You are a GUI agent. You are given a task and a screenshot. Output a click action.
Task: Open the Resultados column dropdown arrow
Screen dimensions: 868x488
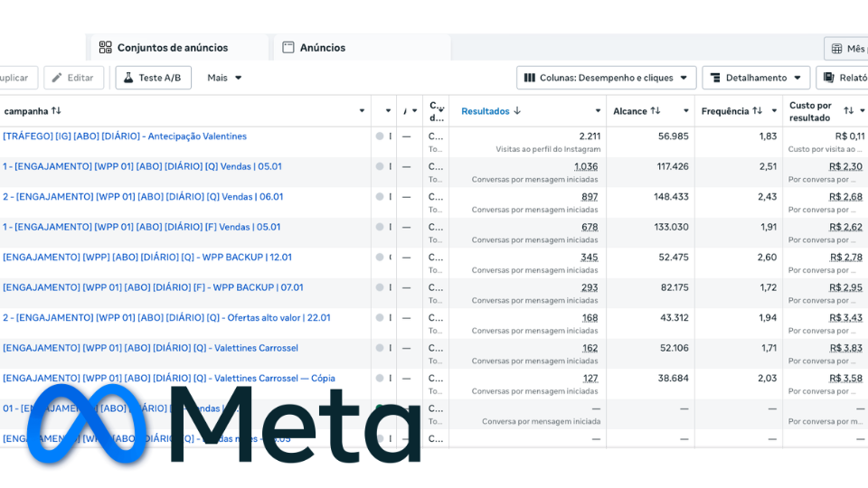pos(594,111)
